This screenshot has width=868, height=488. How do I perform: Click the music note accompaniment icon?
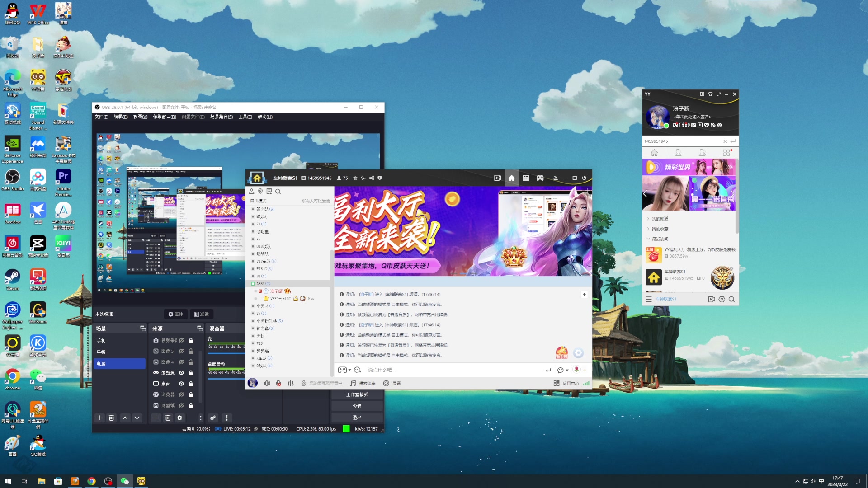coord(353,383)
